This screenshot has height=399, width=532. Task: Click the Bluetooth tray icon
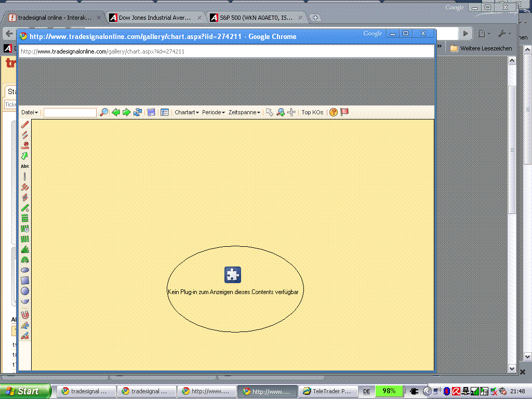click(447, 391)
